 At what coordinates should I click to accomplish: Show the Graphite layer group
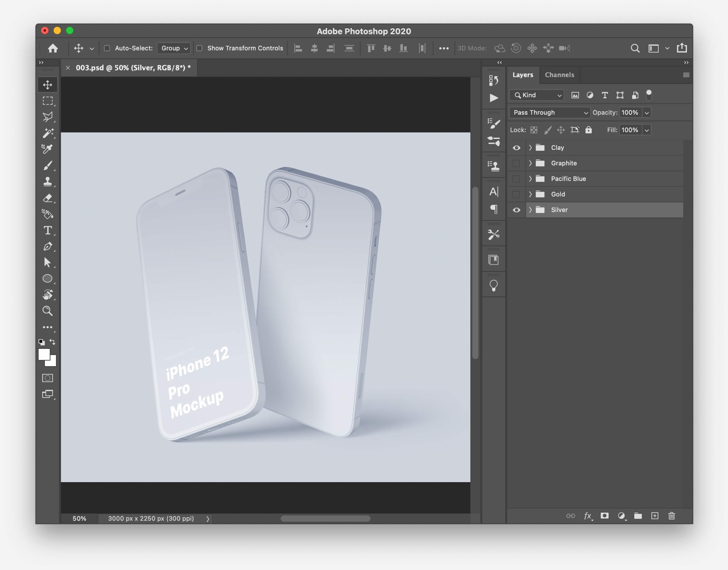[x=516, y=163]
